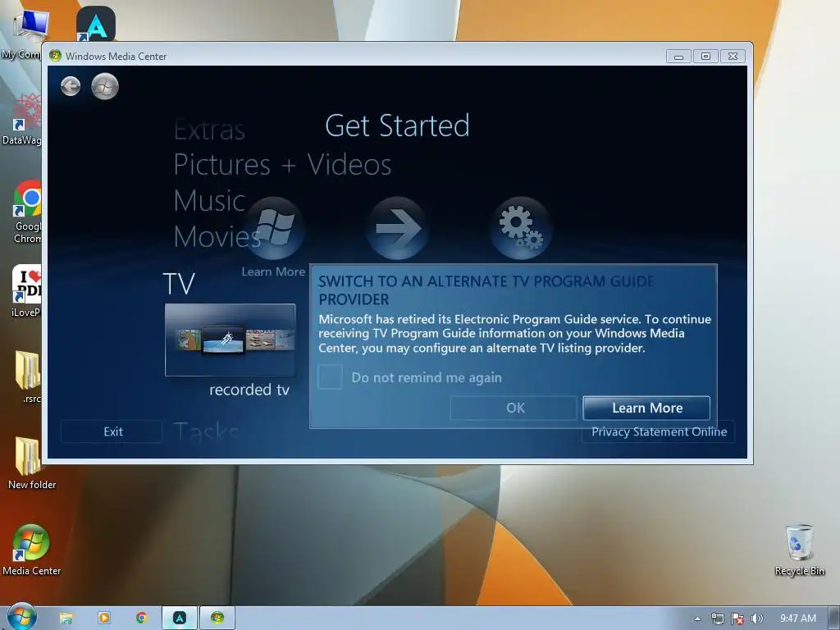Open the .rsrc folder on desktop

pyautogui.click(x=29, y=377)
